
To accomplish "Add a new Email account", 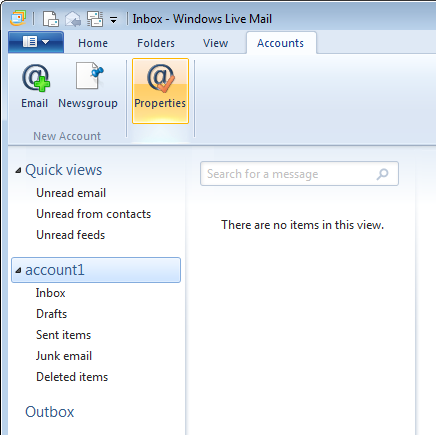I will click(35, 87).
